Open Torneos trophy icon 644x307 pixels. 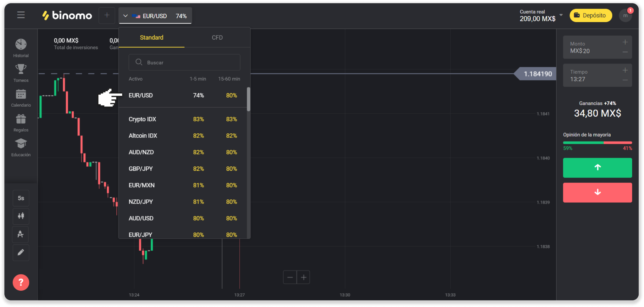[x=21, y=70]
